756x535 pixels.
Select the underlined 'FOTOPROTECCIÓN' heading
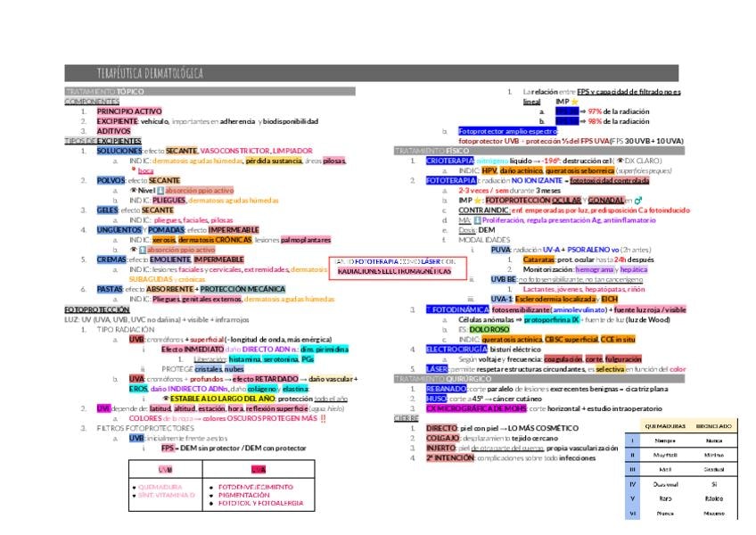click(97, 309)
